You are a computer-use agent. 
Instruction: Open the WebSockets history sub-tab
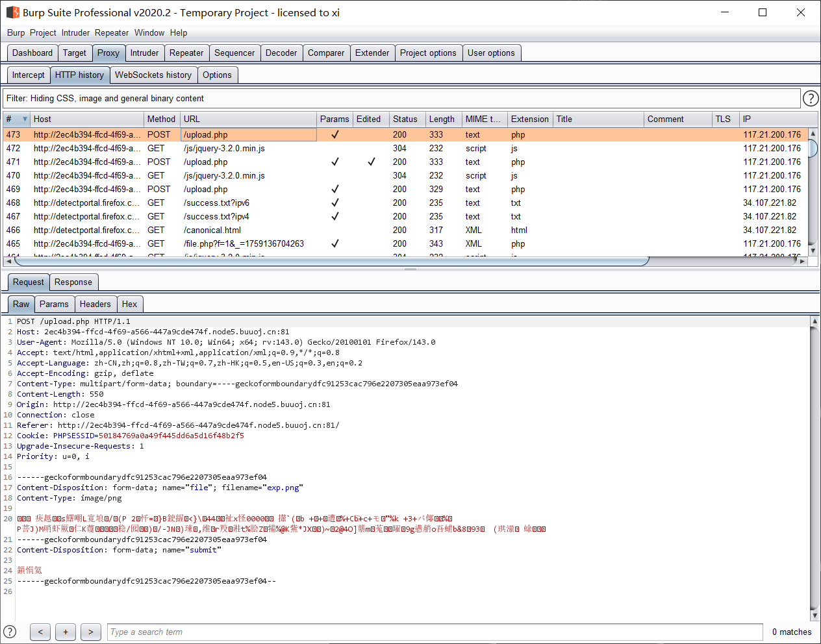pyautogui.click(x=153, y=75)
